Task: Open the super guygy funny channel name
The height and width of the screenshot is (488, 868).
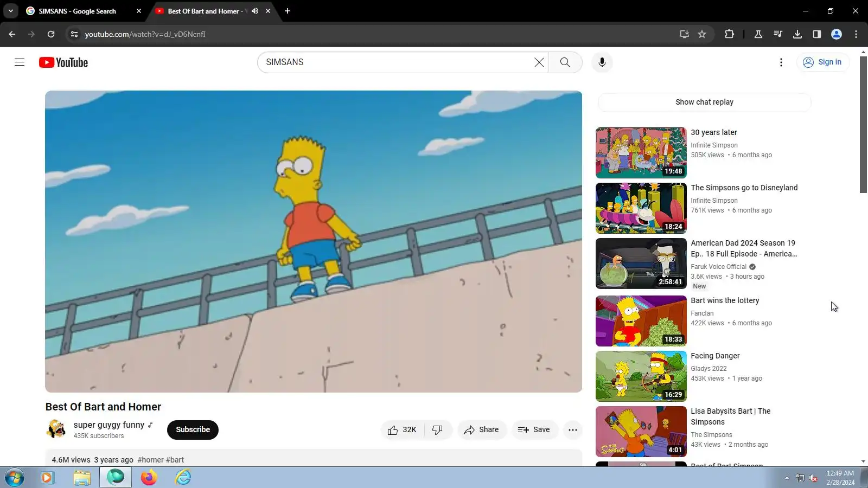Action: pos(109,425)
